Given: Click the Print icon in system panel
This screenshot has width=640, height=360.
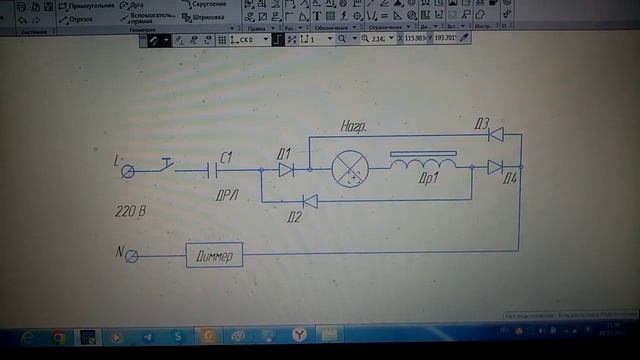Looking at the screenshot, I should 22,6.
